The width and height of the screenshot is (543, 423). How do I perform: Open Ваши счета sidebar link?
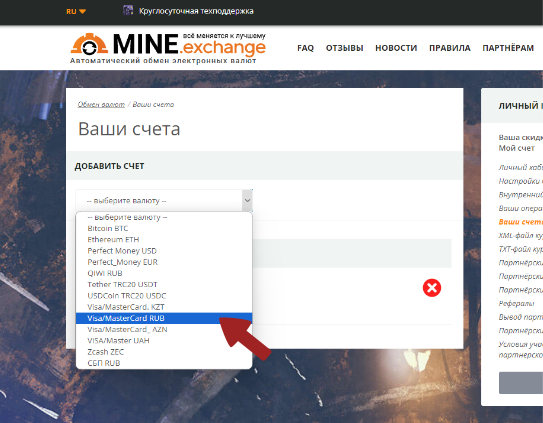(x=520, y=222)
